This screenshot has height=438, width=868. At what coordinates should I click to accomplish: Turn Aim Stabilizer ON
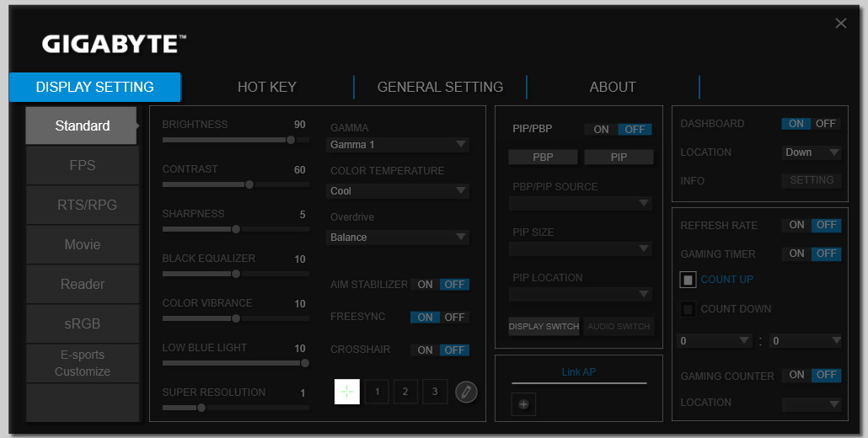(425, 285)
